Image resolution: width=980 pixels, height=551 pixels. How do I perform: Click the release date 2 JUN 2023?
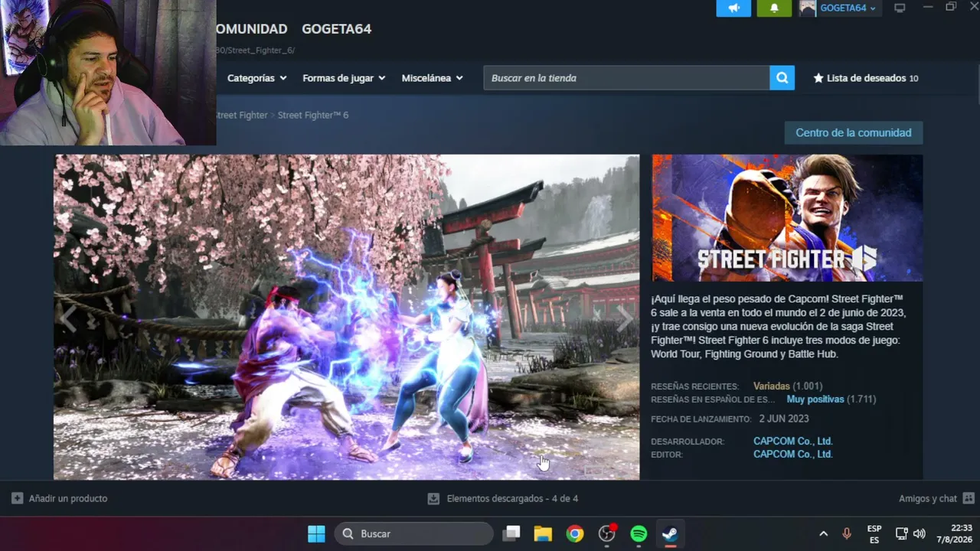tap(784, 419)
